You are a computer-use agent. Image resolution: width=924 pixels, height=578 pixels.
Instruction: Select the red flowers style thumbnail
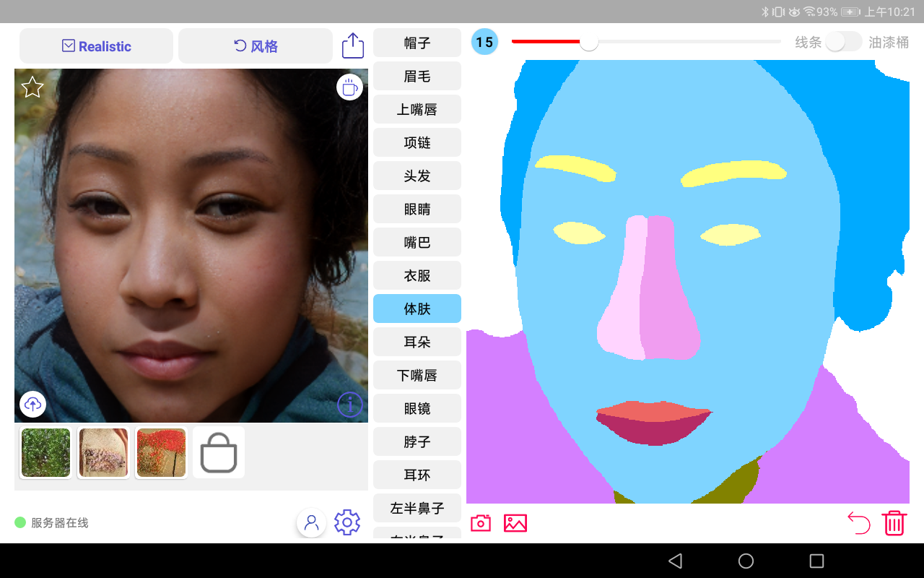(161, 452)
